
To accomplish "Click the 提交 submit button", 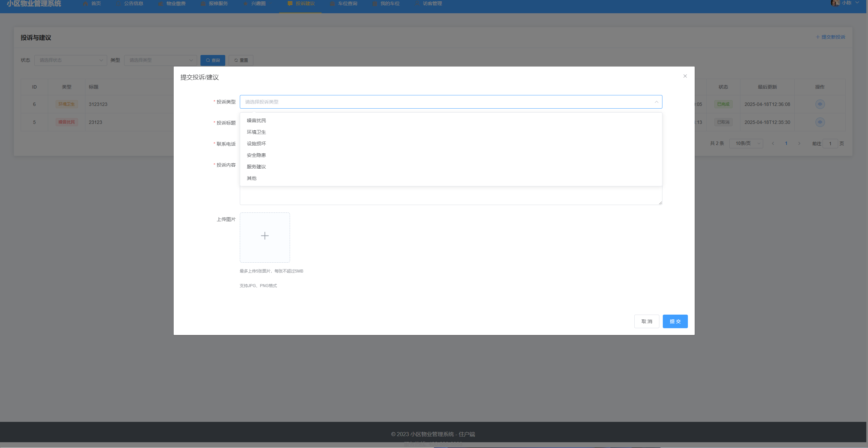I will point(675,321).
